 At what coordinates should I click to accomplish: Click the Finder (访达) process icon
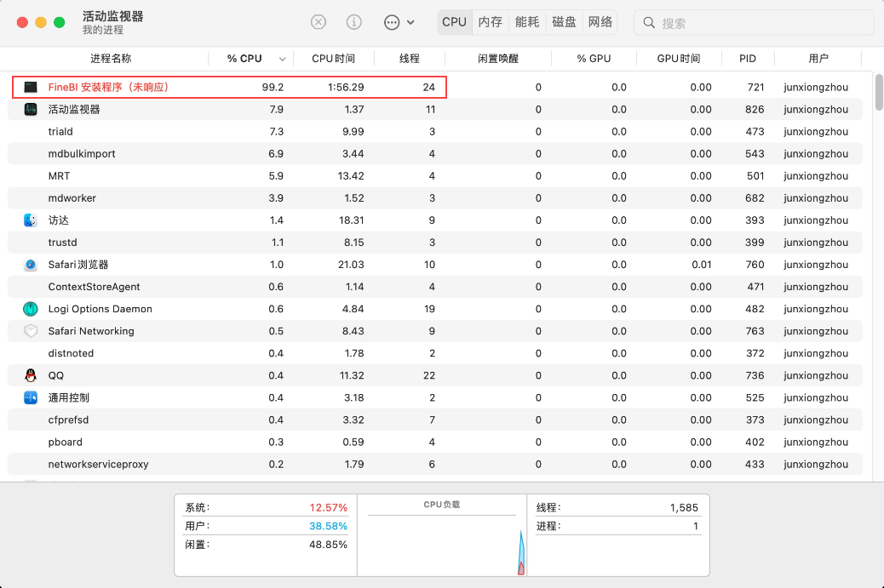point(31,220)
